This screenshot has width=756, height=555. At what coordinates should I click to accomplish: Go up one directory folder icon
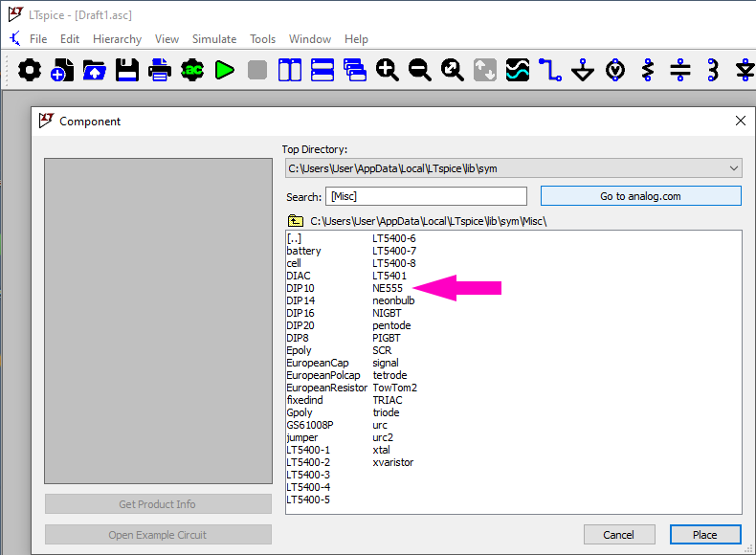[295, 221]
